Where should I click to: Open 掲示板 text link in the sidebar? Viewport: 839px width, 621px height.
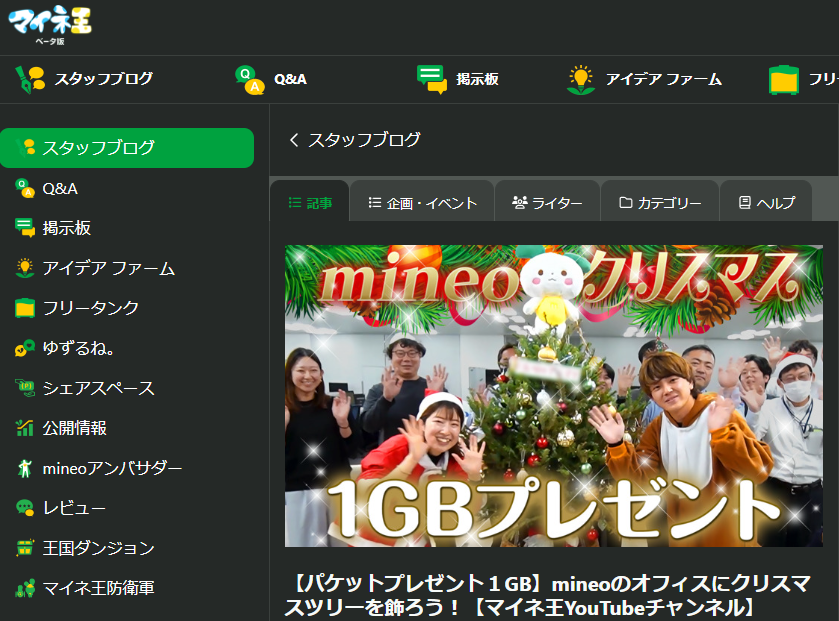click(x=67, y=228)
